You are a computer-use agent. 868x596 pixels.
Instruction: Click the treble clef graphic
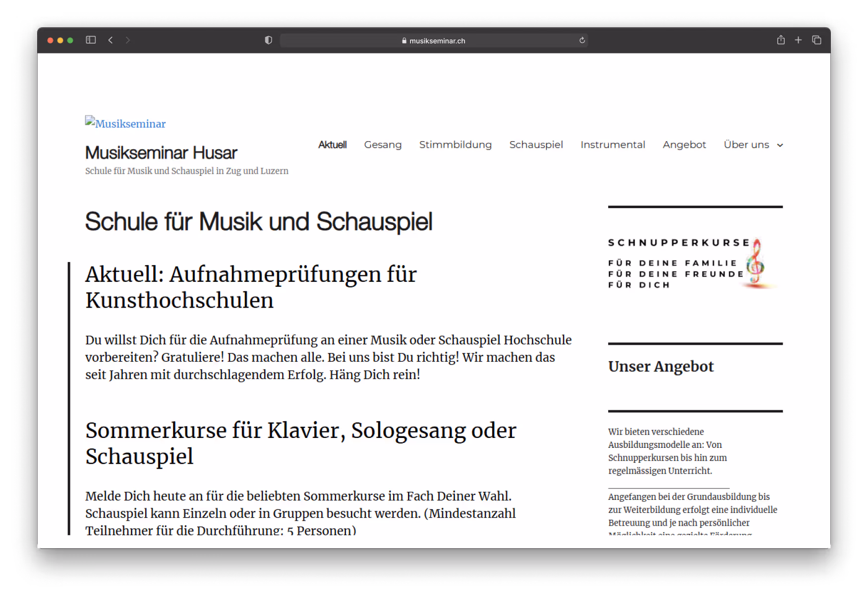[x=755, y=262]
